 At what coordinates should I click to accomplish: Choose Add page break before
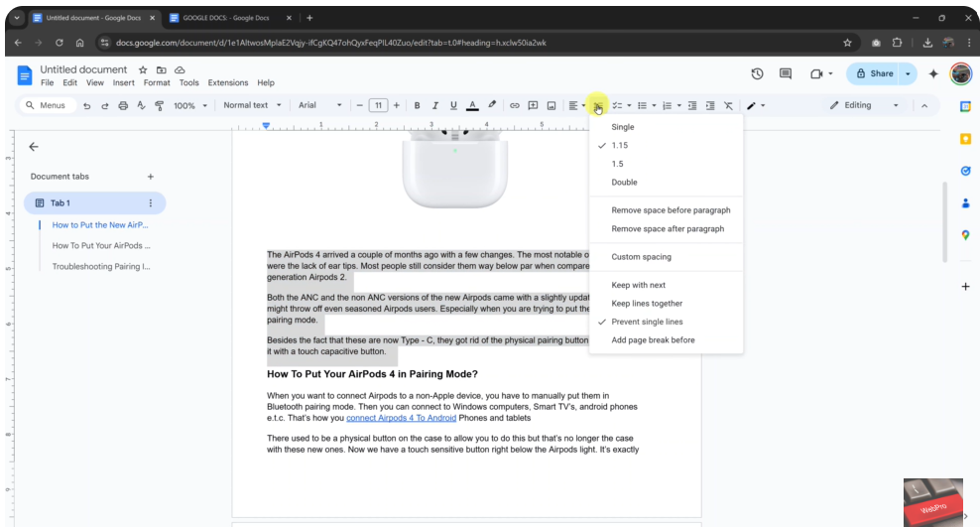(x=667, y=340)
